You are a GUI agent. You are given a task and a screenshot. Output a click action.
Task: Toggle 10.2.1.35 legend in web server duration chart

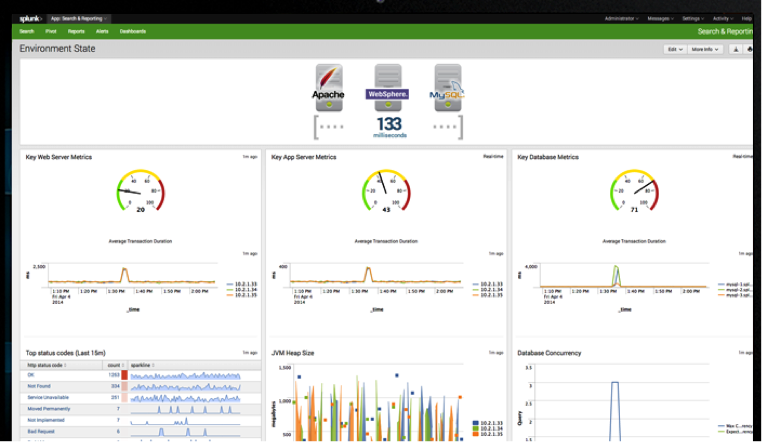[242, 295]
